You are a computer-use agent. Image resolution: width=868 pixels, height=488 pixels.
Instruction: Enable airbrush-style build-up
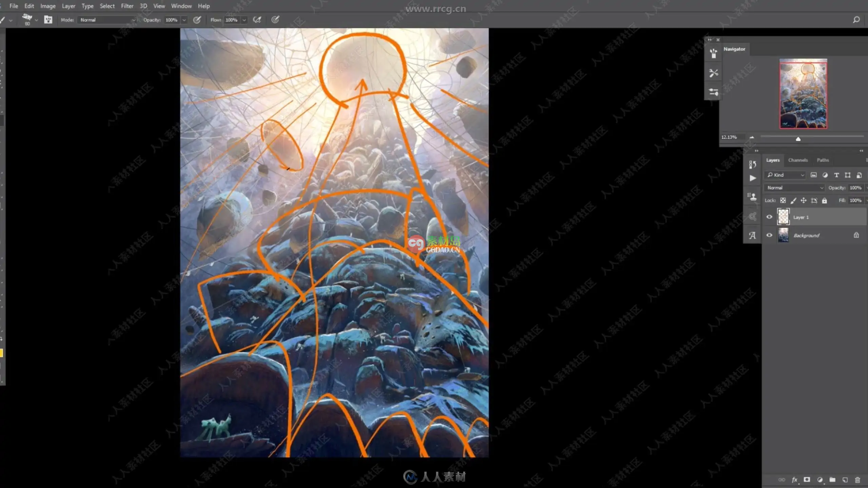(257, 20)
